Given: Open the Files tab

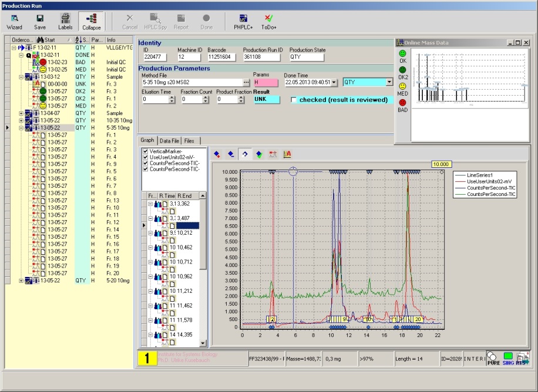Looking at the screenshot, I should [188, 140].
